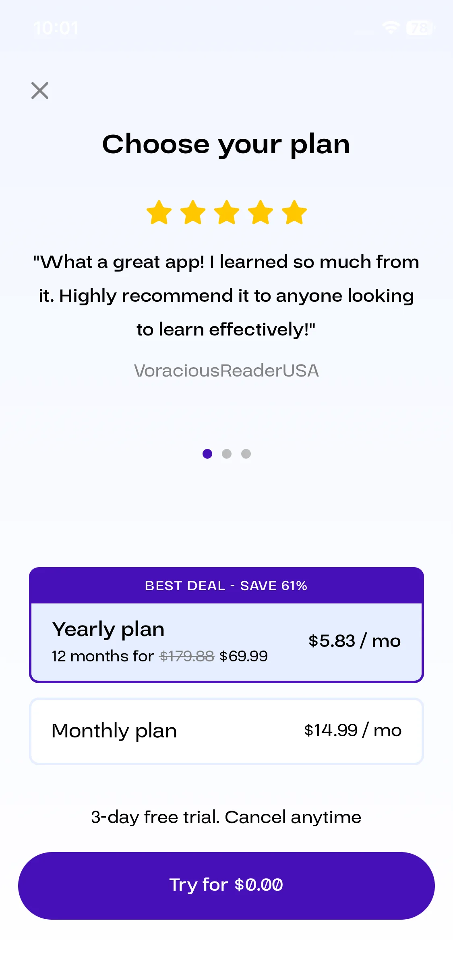Viewport: 453px width, 980px height.
Task: Tap the Best Deal Save 61% banner
Action: [226, 586]
